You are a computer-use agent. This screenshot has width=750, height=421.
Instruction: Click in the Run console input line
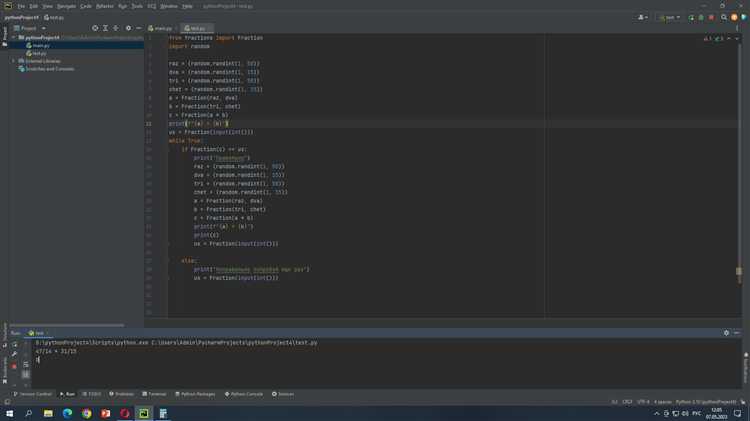(383, 359)
